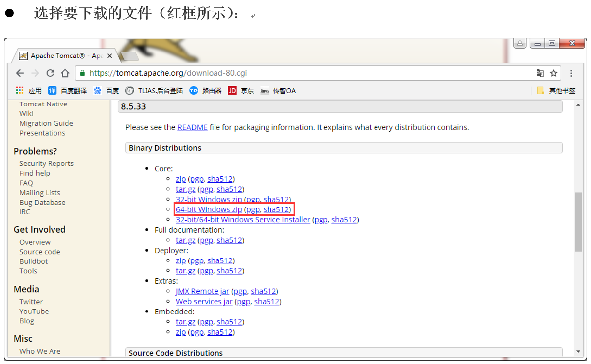Open the README link
This screenshot has height=364, width=591.
[192, 127]
